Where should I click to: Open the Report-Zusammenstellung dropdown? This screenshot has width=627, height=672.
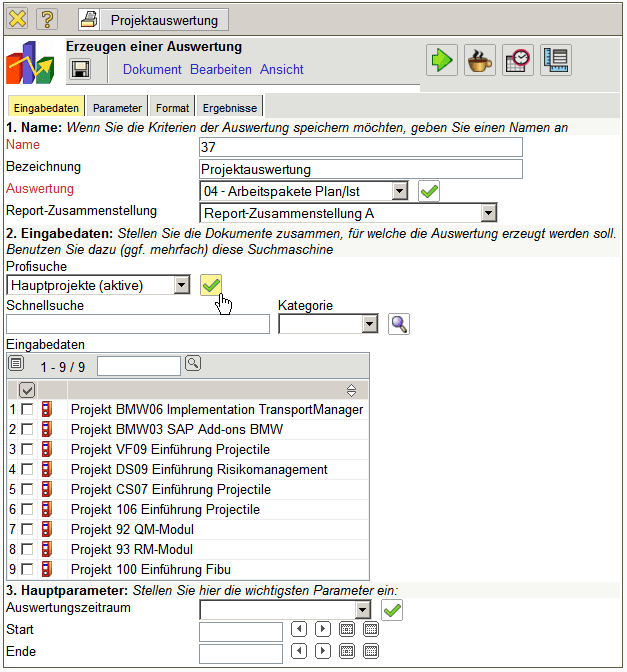point(488,213)
